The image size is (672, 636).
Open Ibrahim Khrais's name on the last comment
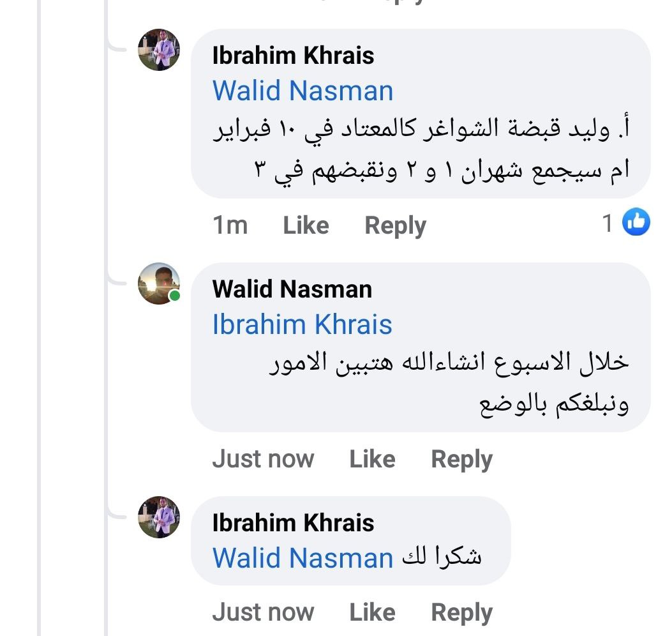click(x=293, y=523)
